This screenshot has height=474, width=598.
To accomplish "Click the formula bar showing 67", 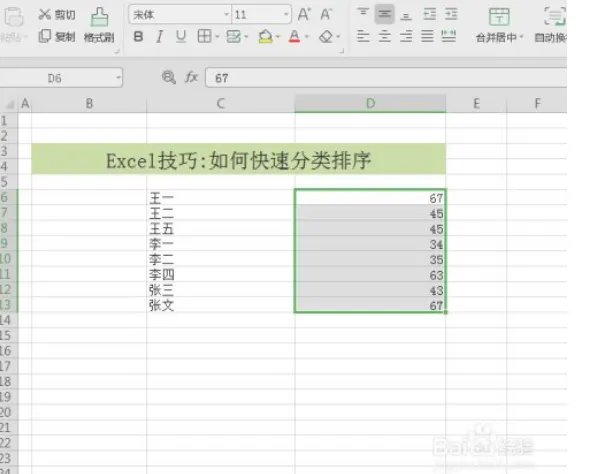I will coord(386,78).
